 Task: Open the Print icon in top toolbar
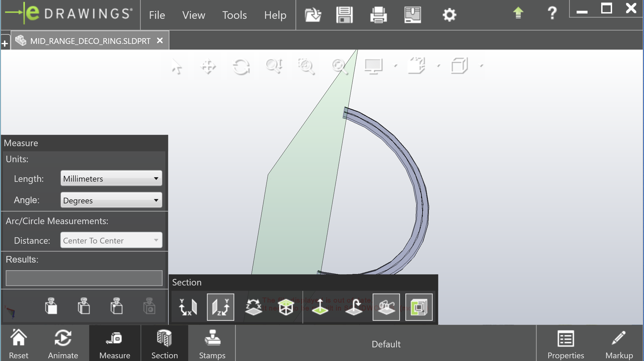click(x=378, y=15)
